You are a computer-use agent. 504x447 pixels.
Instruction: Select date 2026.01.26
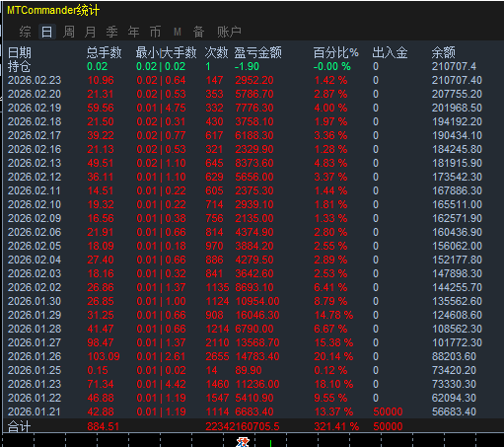click(x=35, y=356)
